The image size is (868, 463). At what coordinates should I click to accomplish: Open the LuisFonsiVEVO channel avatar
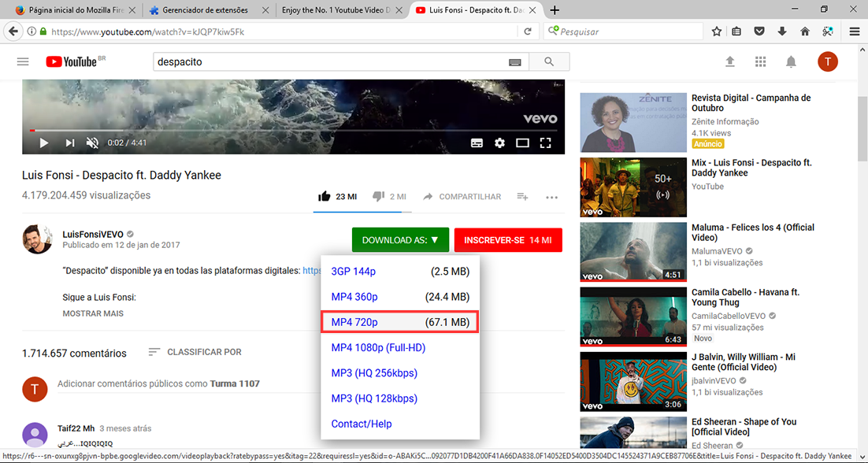pos(37,240)
